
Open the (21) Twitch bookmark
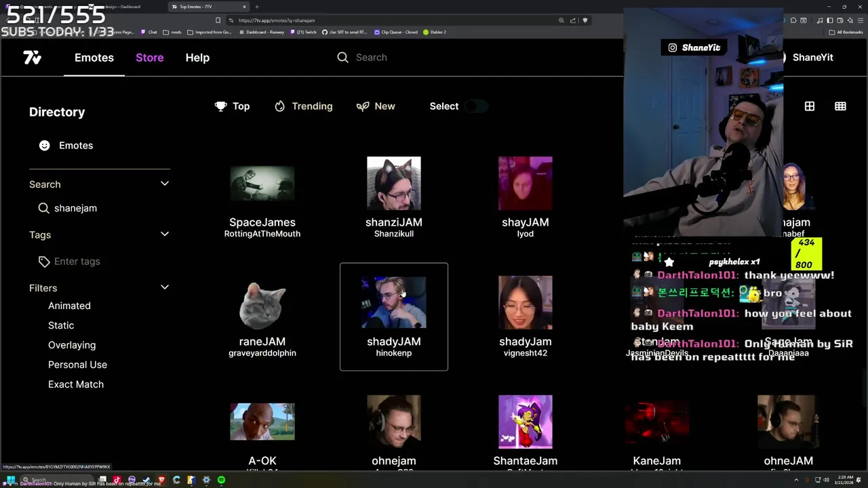(x=303, y=32)
